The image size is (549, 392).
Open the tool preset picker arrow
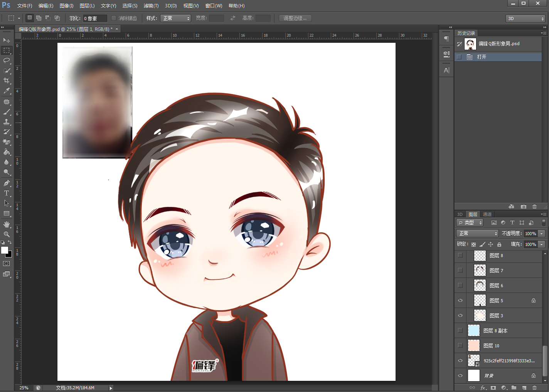[19, 18]
